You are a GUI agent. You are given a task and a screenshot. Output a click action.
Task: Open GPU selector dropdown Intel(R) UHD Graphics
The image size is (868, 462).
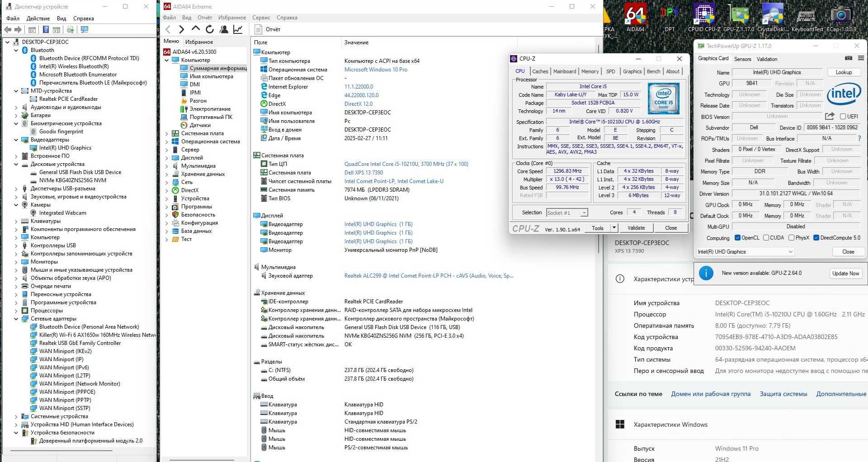[745, 252]
